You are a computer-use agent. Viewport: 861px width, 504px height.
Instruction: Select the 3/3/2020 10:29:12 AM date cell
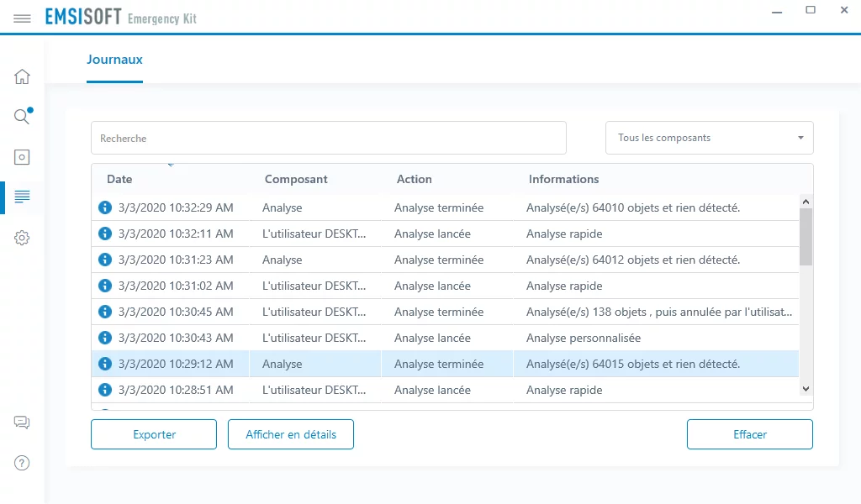coord(176,365)
